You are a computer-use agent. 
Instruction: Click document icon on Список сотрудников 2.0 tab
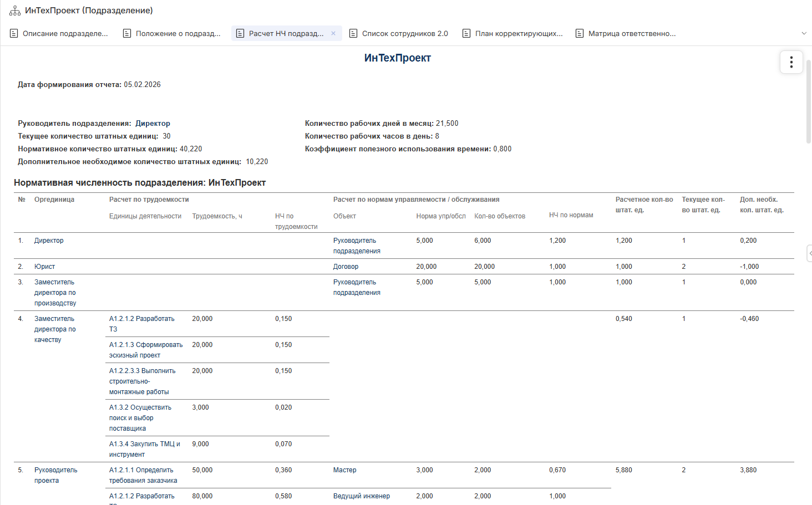click(353, 34)
